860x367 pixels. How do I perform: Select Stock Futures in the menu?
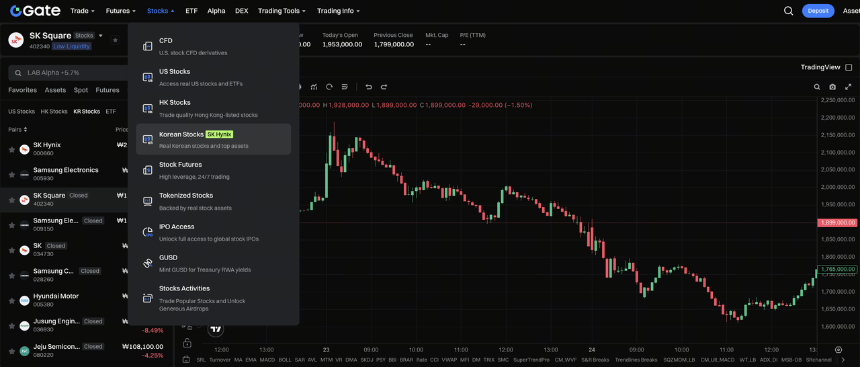click(x=213, y=170)
